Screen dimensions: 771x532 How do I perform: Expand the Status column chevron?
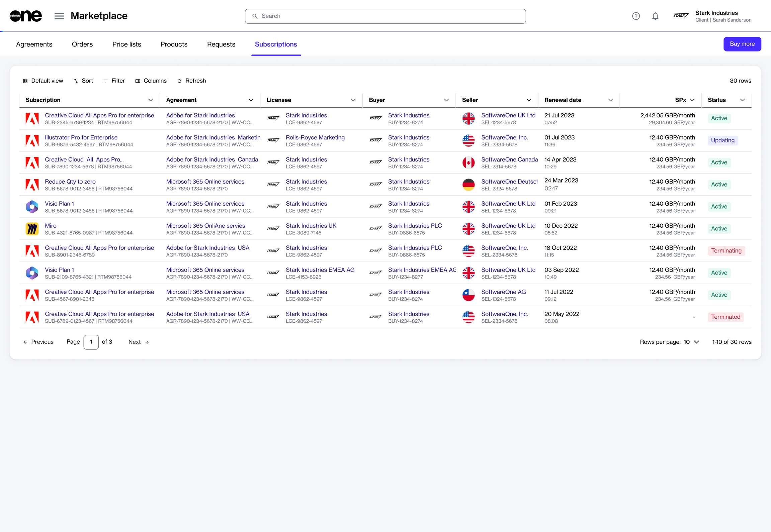(742, 100)
